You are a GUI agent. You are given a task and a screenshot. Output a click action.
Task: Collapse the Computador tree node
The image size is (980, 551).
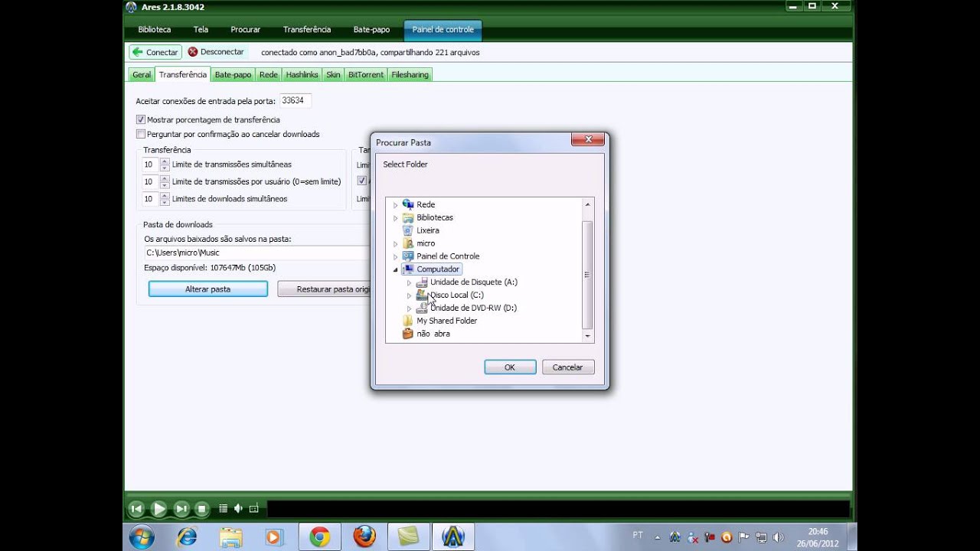coord(396,270)
